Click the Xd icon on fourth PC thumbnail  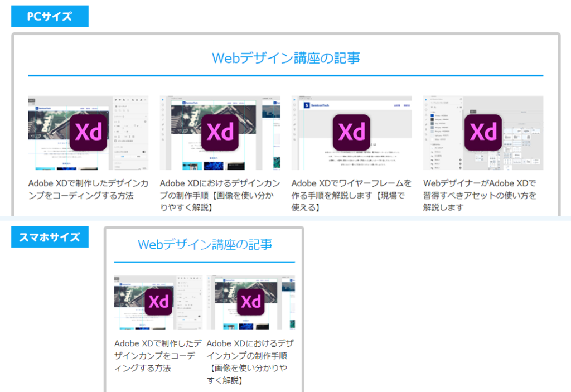click(x=483, y=132)
